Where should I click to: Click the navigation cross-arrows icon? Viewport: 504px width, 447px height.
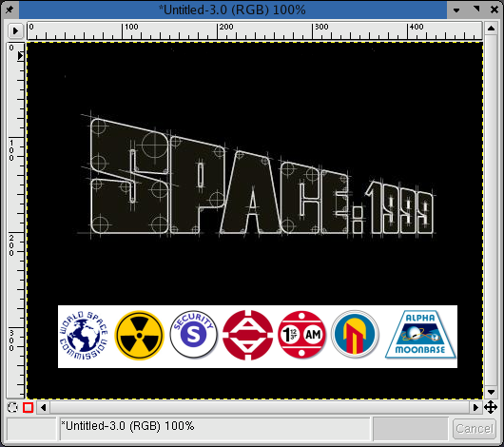pyautogui.click(x=491, y=407)
